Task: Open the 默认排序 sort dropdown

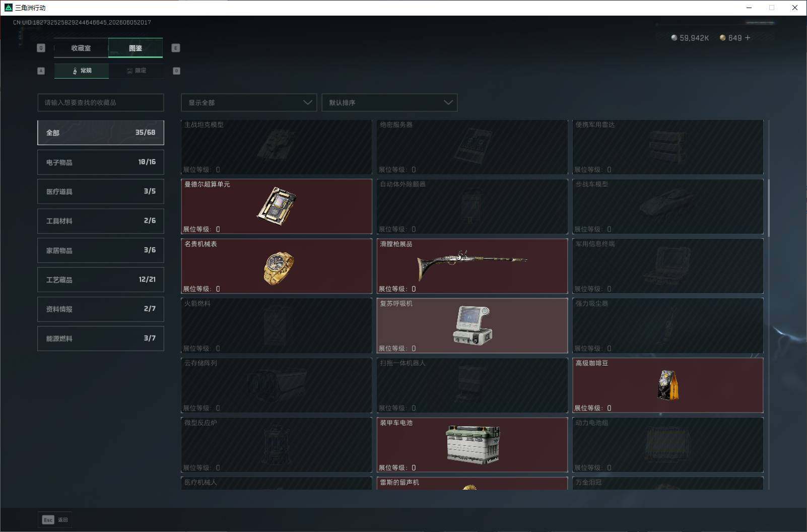Action: tap(389, 102)
